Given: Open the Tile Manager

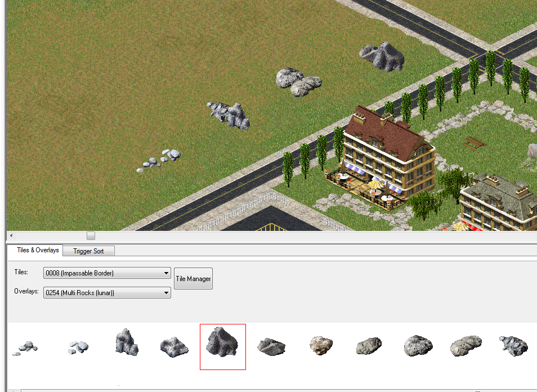Looking at the screenshot, I should 193,279.
